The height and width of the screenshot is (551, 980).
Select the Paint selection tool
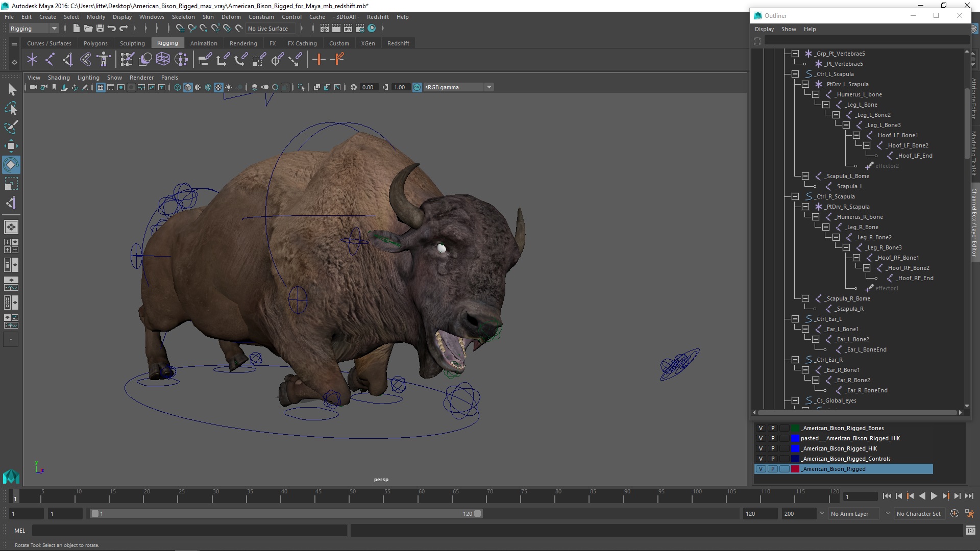[x=11, y=127]
